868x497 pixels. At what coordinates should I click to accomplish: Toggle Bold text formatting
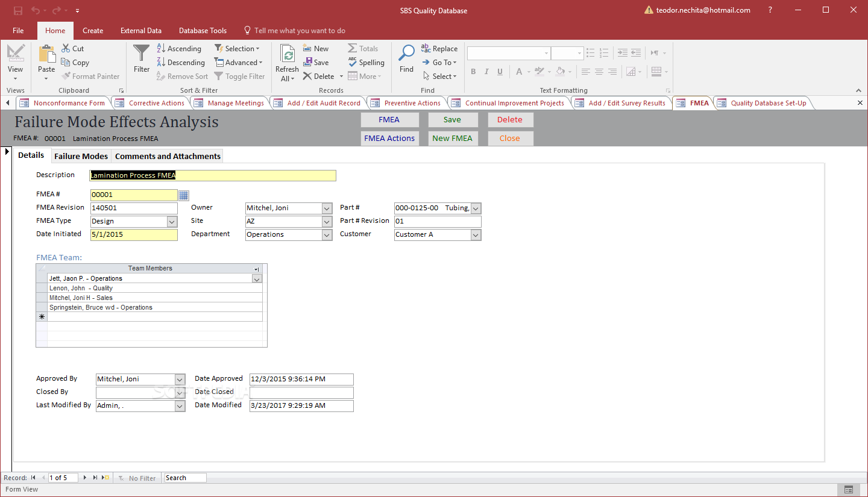(x=473, y=72)
